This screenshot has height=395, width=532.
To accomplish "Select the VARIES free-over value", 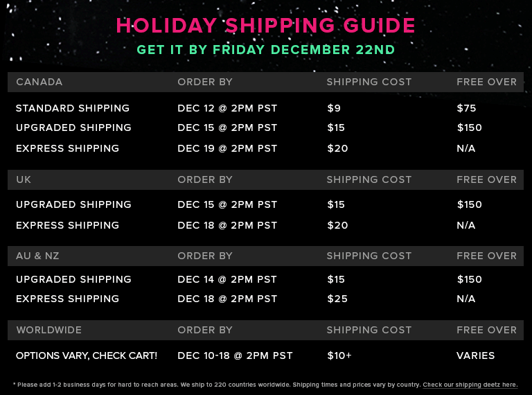I will pos(476,355).
